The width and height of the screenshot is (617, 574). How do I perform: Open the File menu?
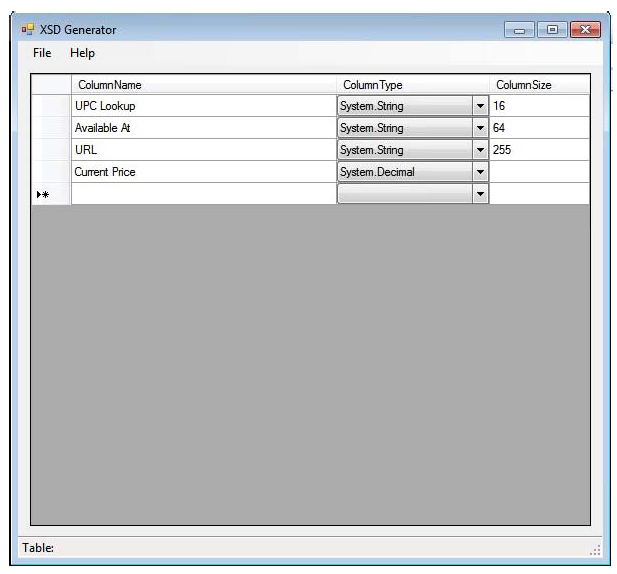tap(42, 53)
